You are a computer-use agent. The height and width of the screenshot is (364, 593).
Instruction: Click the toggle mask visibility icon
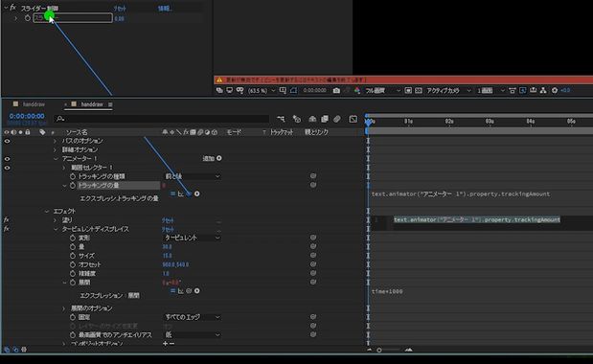tap(293, 91)
